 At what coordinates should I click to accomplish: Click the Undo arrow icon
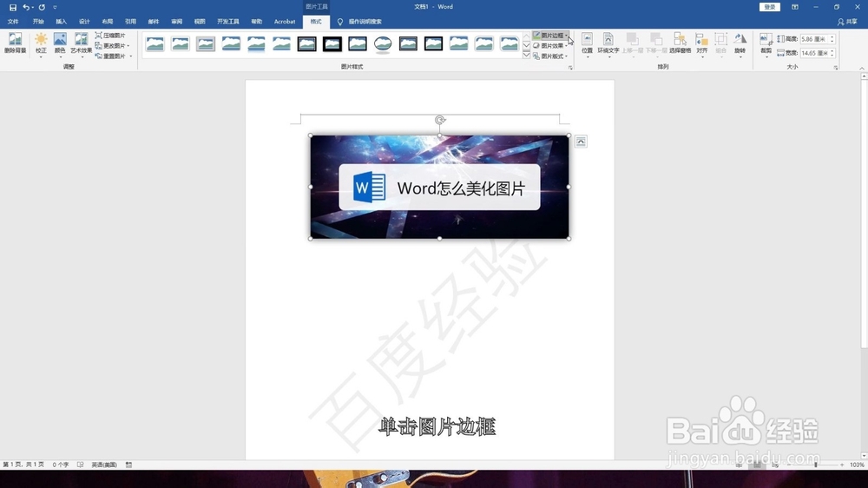click(25, 7)
